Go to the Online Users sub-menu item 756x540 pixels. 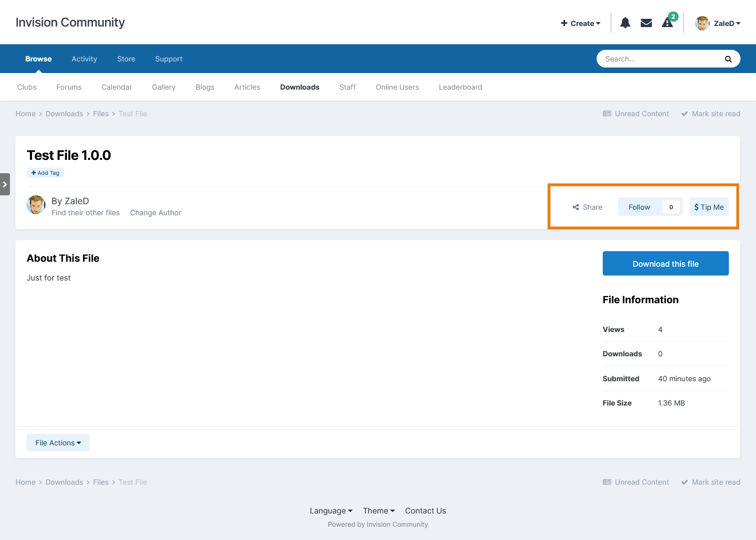point(397,87)
